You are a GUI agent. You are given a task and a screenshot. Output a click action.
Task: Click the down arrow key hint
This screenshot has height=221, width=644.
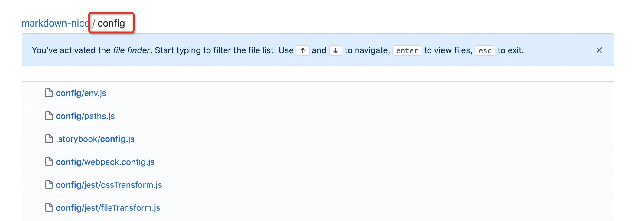pyautogui.click(x=335, y=50)
